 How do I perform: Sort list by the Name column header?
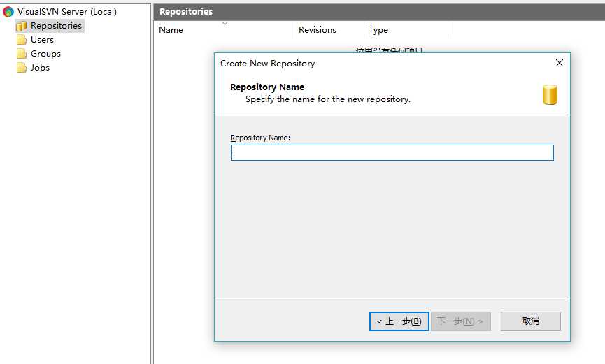(224, 29)
